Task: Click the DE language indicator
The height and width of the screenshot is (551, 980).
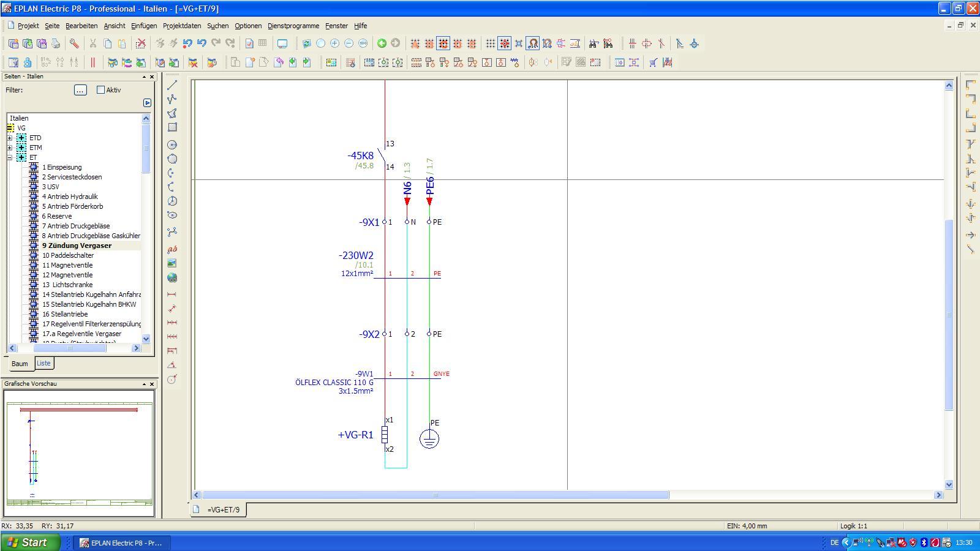Action: (x=834, y=542)
